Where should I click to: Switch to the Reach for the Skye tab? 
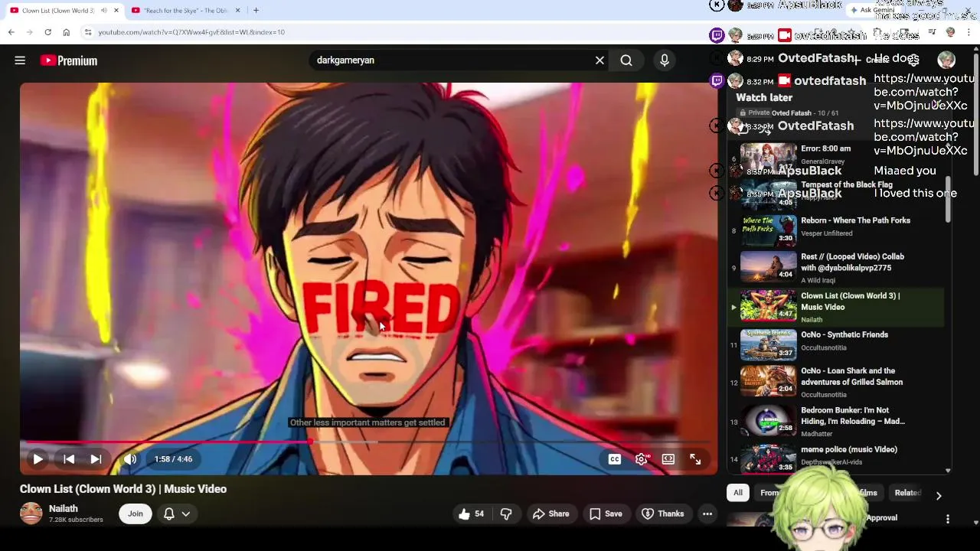click(185, 10)
